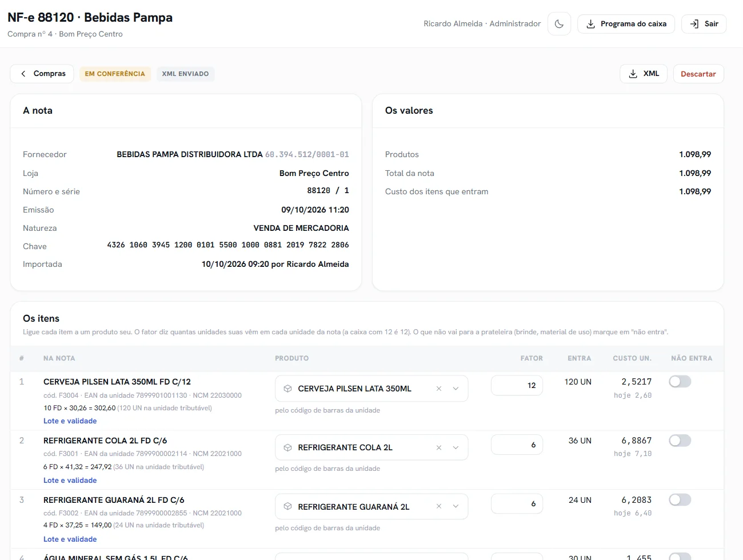This screenshot has height=560, width=743.
Task: Open 'Lote e validade' for REFRIGERANTE COLA
Action: (x=70, y=481)
